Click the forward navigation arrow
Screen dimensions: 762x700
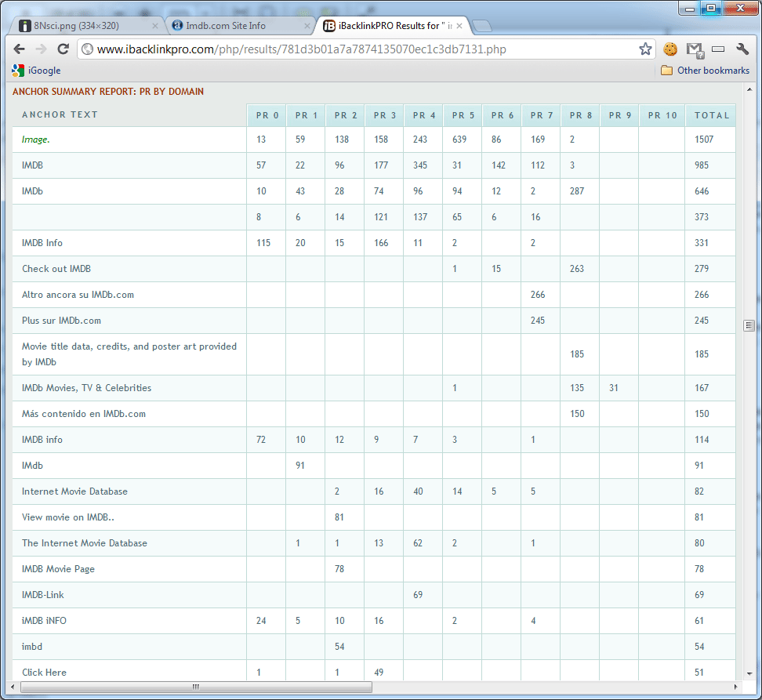[x=42, y=49]
